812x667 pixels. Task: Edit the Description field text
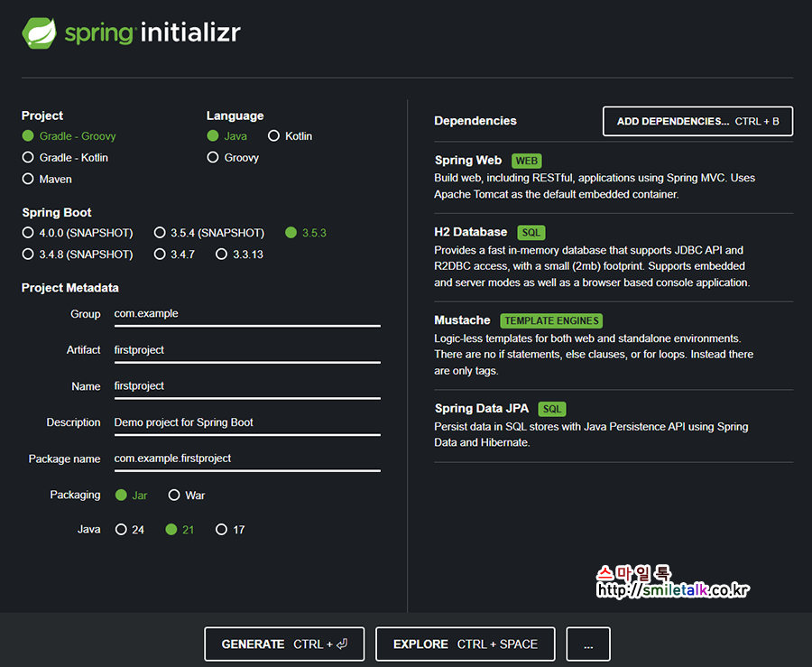coord(247,422)
